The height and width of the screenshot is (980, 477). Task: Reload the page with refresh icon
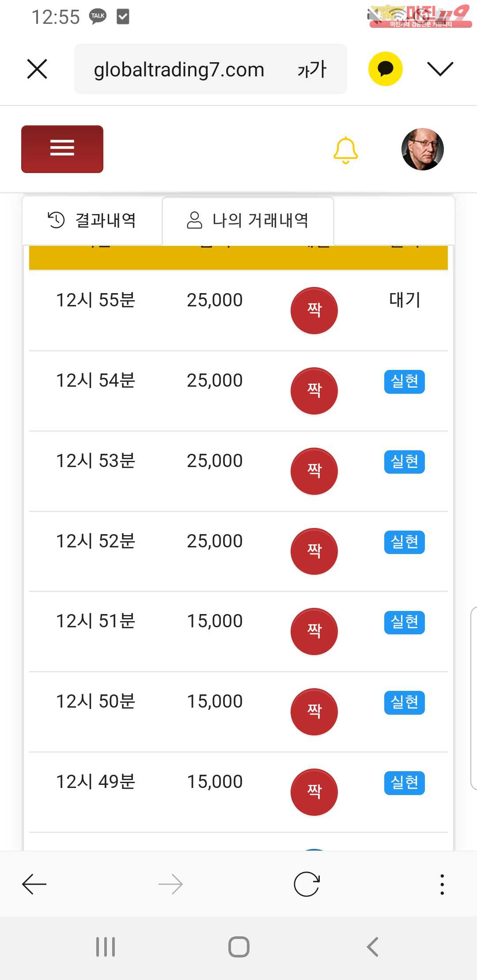tap(307, 884)
